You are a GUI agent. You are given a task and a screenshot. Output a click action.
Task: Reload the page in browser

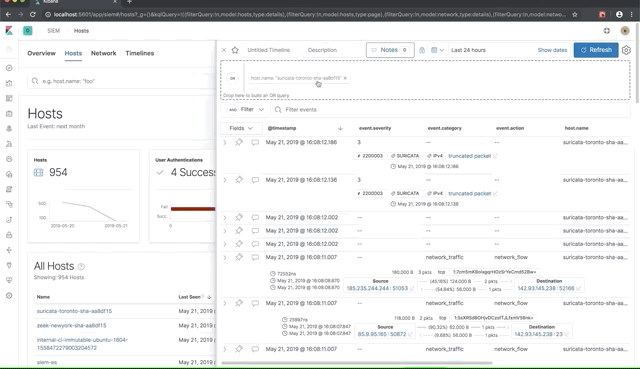[33, 14]
